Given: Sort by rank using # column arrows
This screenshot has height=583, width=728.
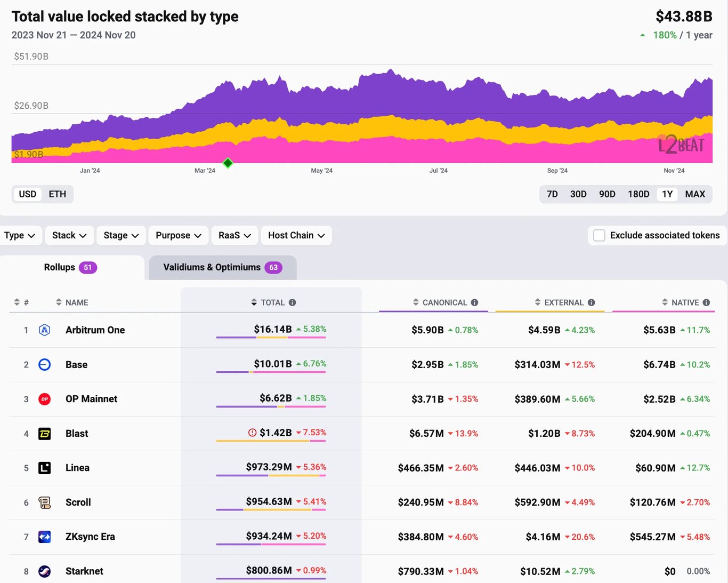Looking at the screenshot, I should click(17, 302).
